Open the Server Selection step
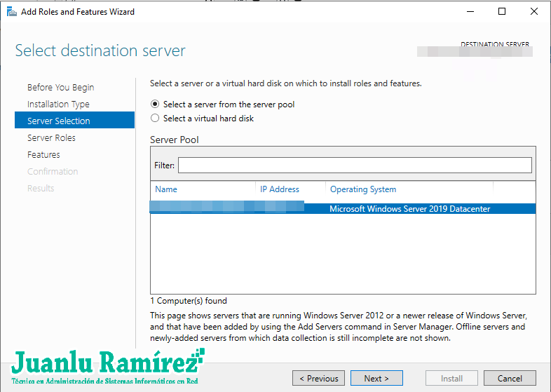551x392 pixels. point(58,121)
